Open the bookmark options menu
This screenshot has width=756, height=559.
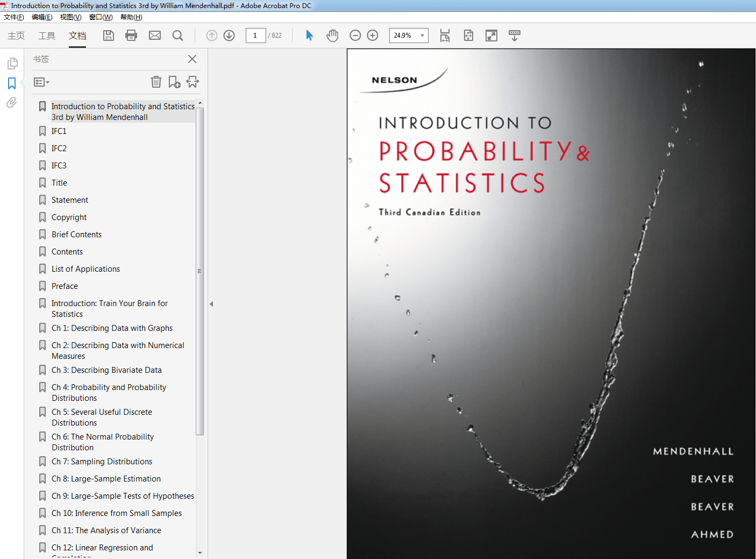pyautogui.click(x=41, y=82)
